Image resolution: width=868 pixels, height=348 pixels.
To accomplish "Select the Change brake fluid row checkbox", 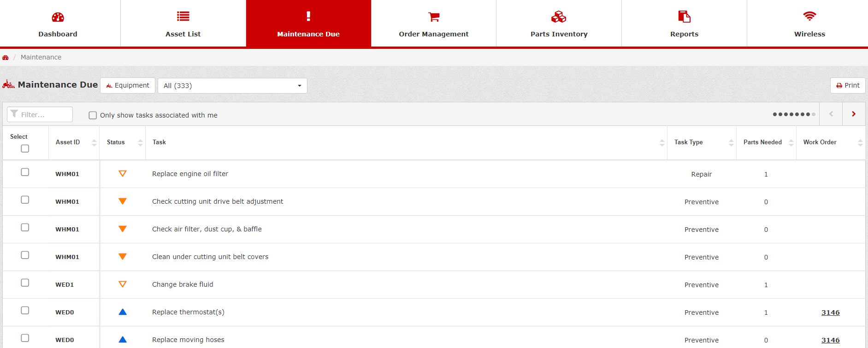I will pyautogui.click(x=25, y=283).
